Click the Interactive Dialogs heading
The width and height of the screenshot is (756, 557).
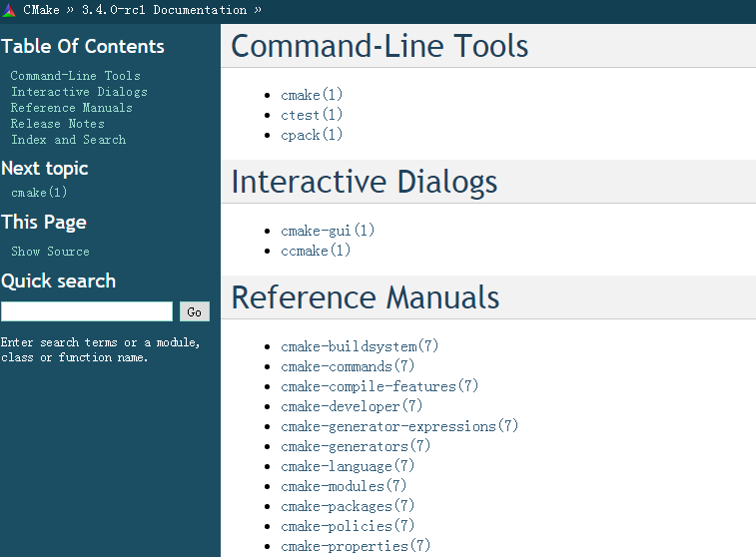click(x=364, y=182)
